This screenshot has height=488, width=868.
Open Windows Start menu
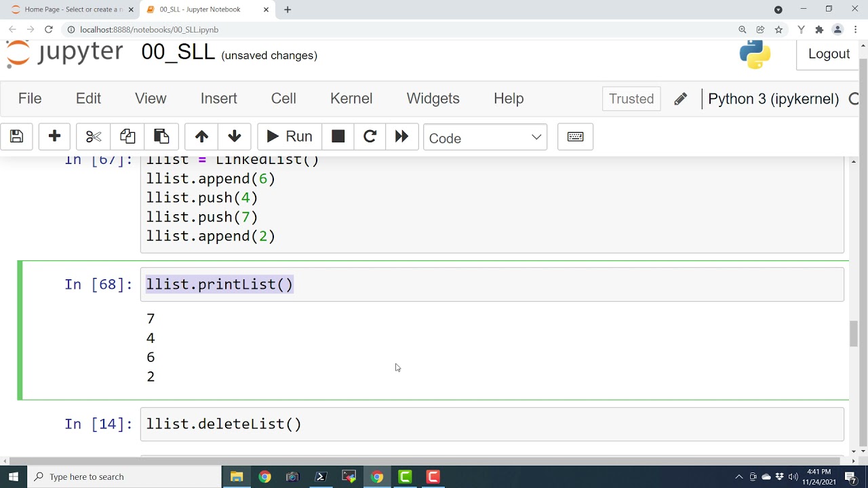coord(14,476)
